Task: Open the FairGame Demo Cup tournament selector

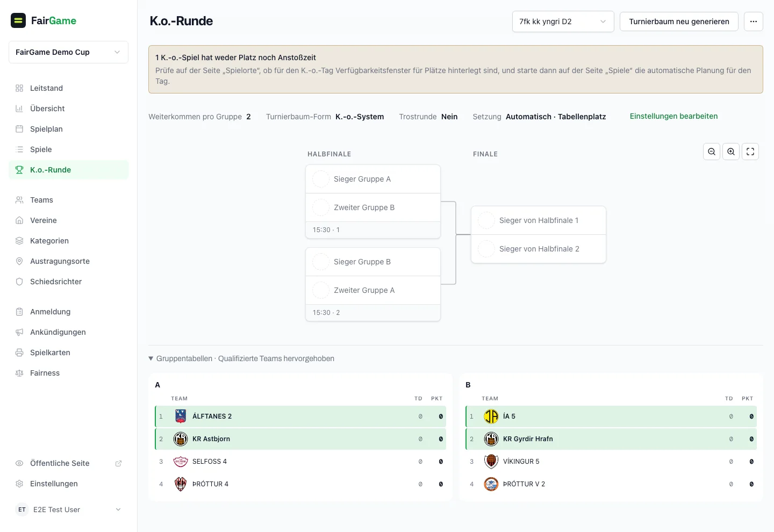Action: click(68, 52)
